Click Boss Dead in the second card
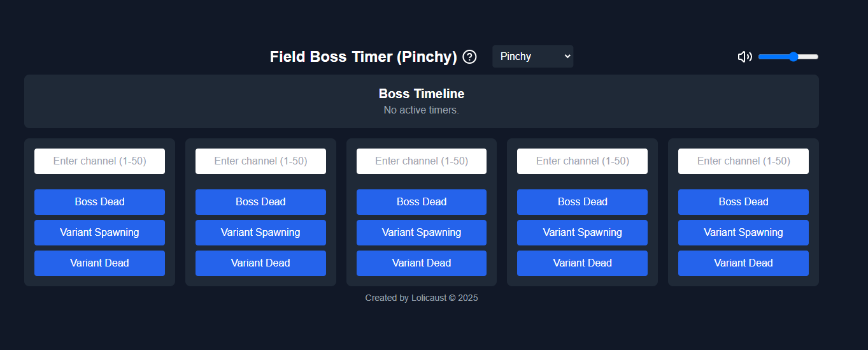 pyautogui.click(x=260, y=202)
